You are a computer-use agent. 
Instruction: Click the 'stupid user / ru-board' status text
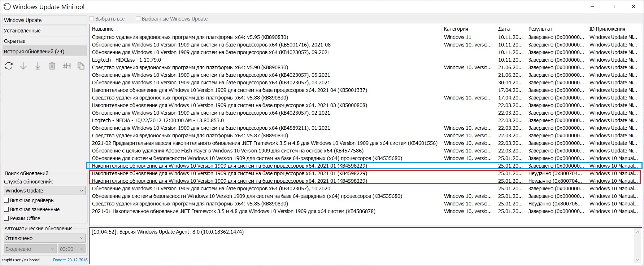coord(21,260)
